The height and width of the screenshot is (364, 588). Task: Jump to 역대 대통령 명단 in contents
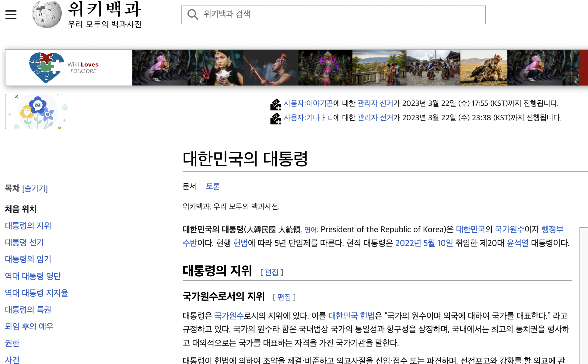pyautogui.click(x=33, y=276)
